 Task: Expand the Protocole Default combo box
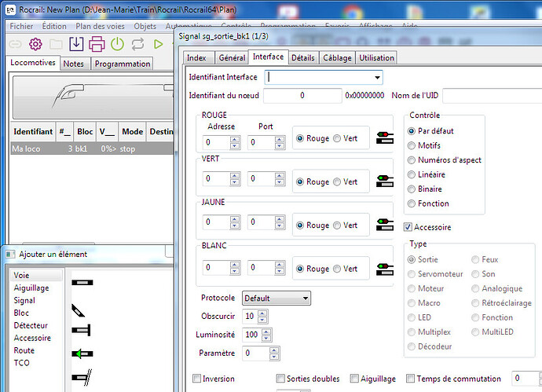click(306, 299)
